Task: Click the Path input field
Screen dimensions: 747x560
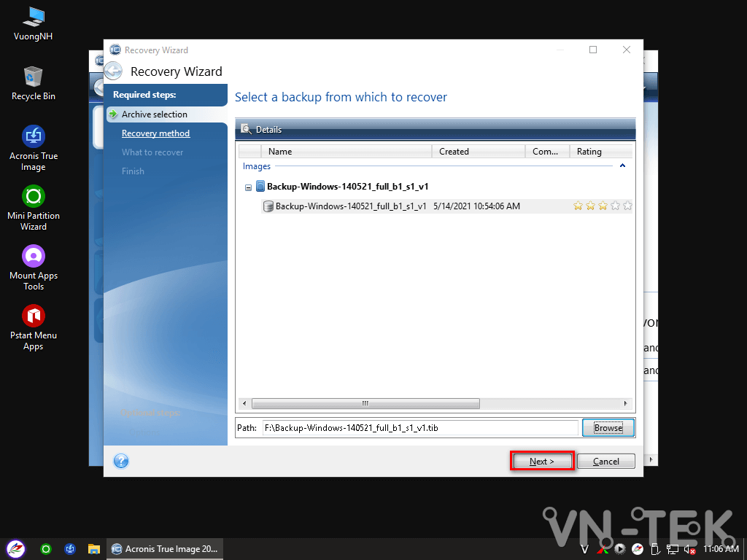Action: point(420,427)
